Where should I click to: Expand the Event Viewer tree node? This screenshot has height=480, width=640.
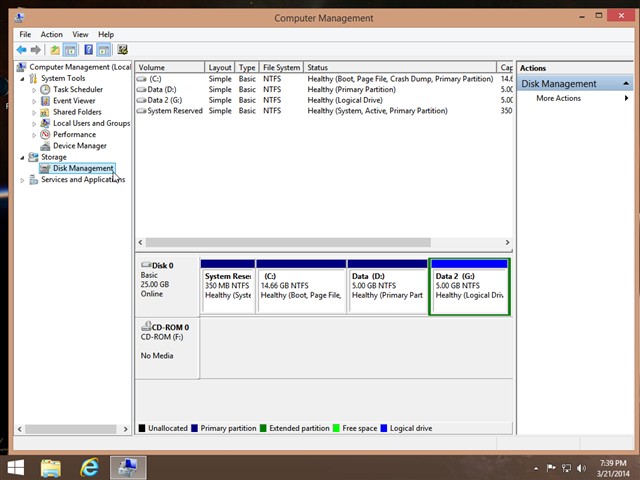pyautogui.click(x=34, y=101)
